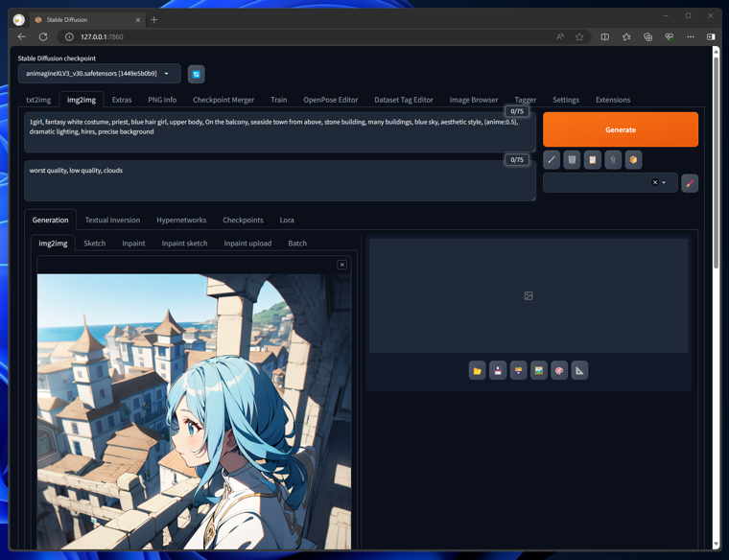Open the Extras tab

122,100
